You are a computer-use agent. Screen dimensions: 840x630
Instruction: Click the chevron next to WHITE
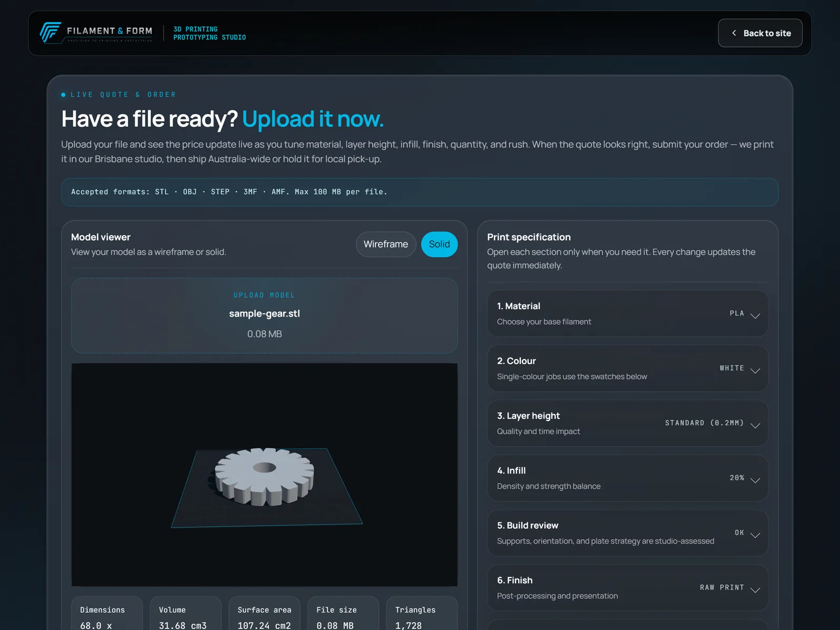[755, 370]
